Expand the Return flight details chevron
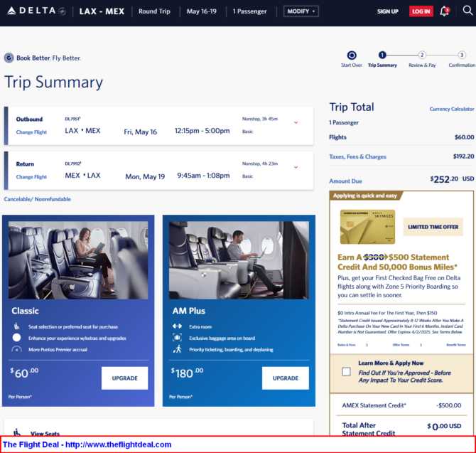 click(x=296, y=167)
